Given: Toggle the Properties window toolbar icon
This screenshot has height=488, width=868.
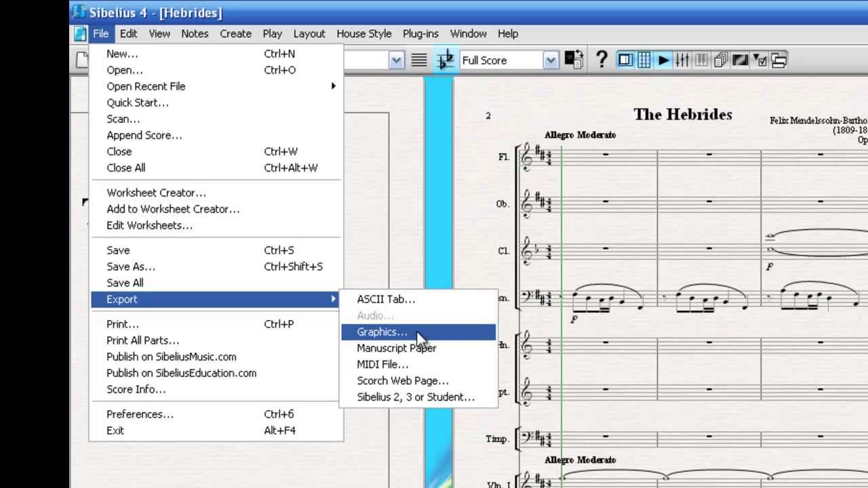Looking at the screenshot, I should pos(759,60).
